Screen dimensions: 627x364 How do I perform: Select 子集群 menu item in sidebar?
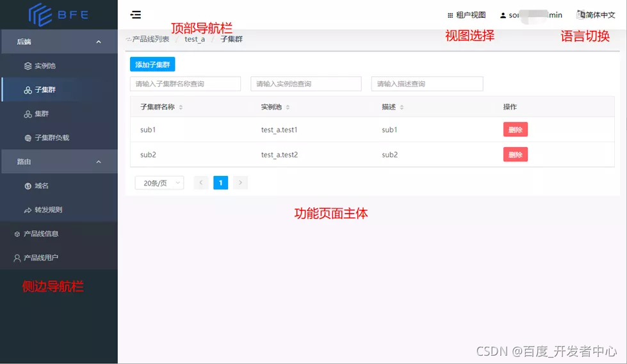point(59,90)
